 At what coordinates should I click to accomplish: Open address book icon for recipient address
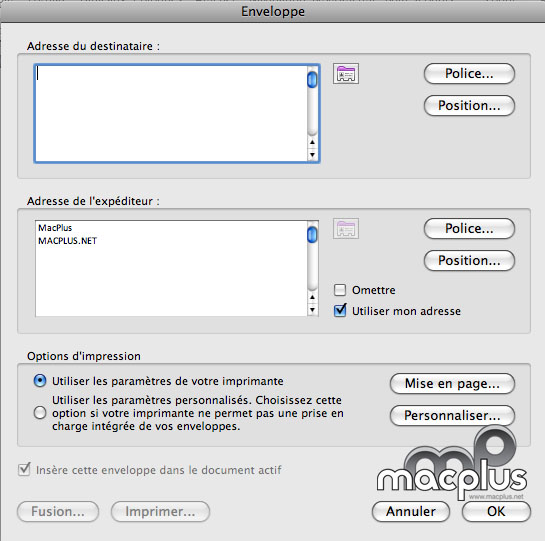point(346,74)
